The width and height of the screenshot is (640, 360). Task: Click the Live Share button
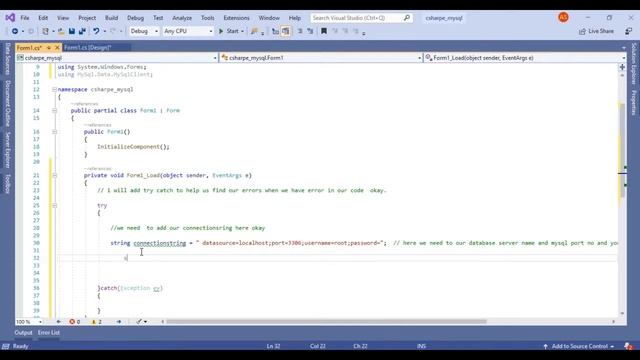pos(596,31)
